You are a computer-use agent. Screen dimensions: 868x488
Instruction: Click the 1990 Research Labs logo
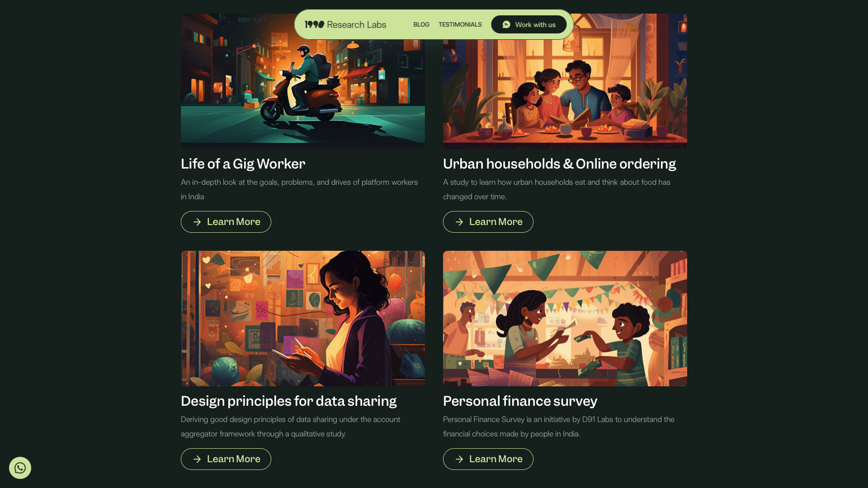click(345, 24)
